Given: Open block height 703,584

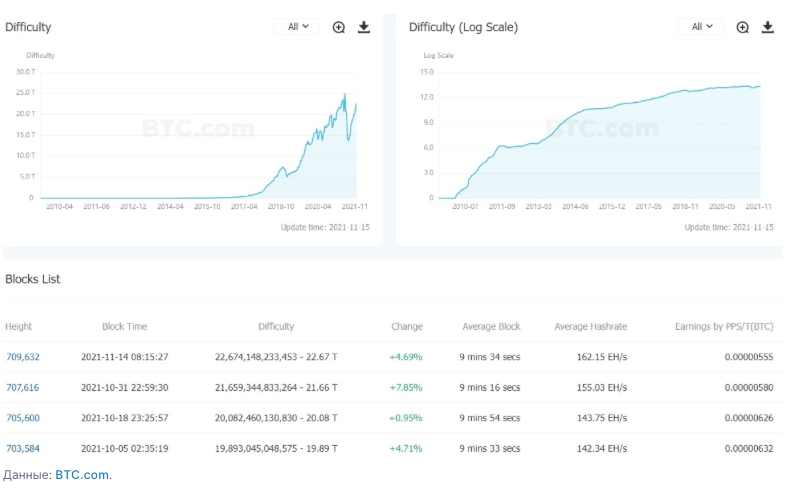Looking at the screenshot, I should coord(22,449).
